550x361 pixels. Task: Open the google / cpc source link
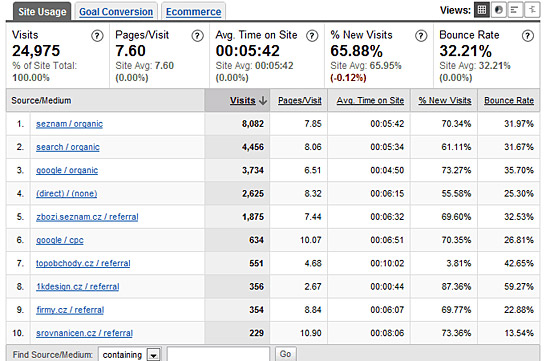60,240
